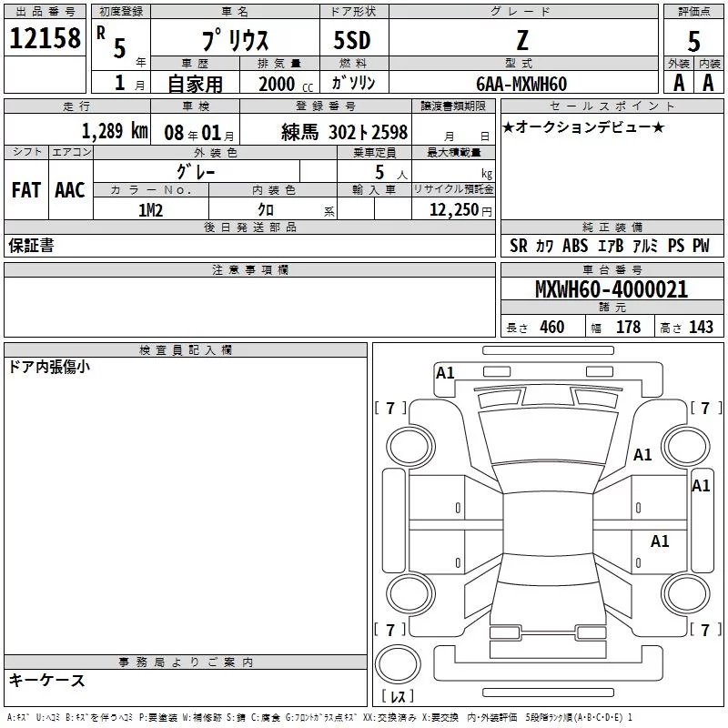This screenshot has width=728, height=728.
Task: Click the recycle deposit 12,250円
Action: tap(460, 210)
